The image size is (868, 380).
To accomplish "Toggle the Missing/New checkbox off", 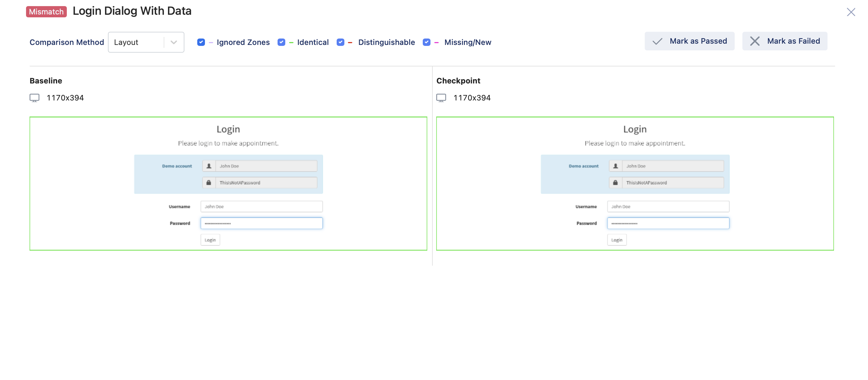I will pos(426,41).
